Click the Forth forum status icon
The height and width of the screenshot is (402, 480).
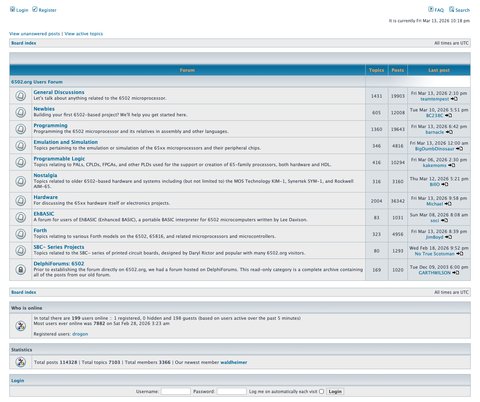coord(21,234)
